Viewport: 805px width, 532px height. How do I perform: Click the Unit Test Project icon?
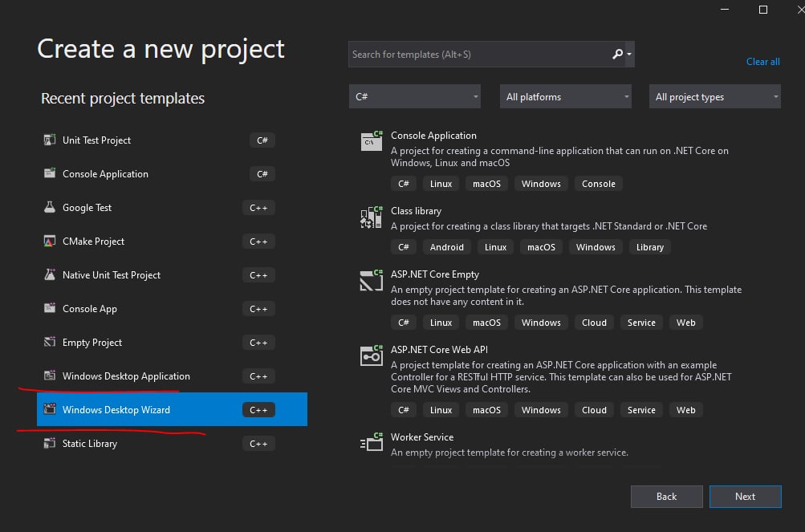(x=50, y=140)
